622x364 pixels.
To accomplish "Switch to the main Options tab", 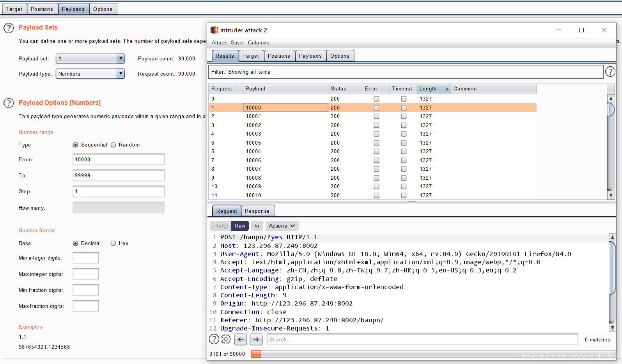I will pyautogui.click(x=103, y=9).
